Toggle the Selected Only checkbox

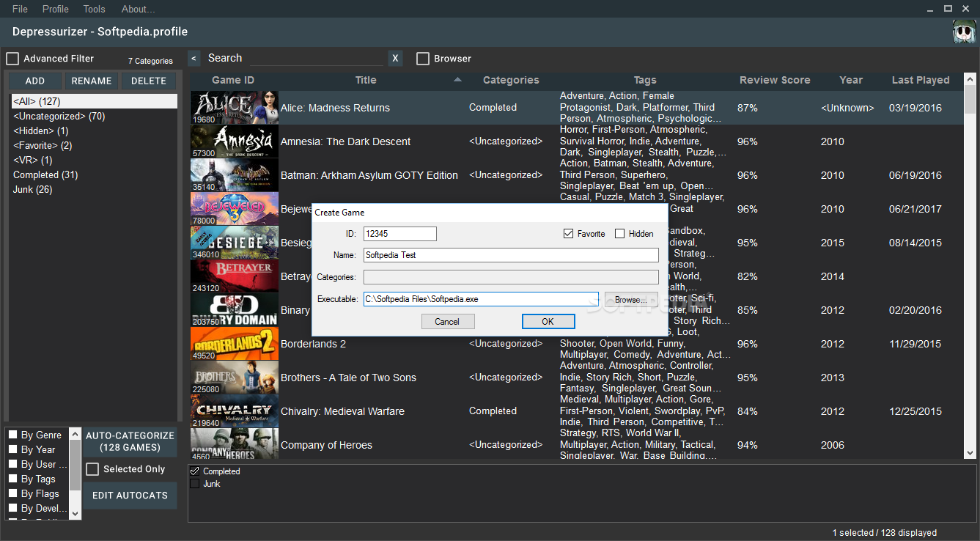pos(92,469)
